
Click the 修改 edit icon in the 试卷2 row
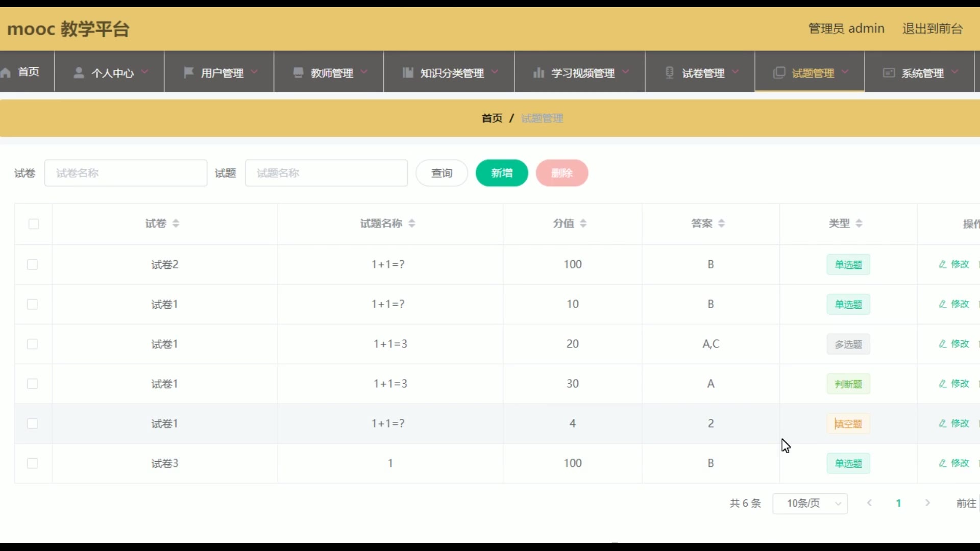coord(943,264)
